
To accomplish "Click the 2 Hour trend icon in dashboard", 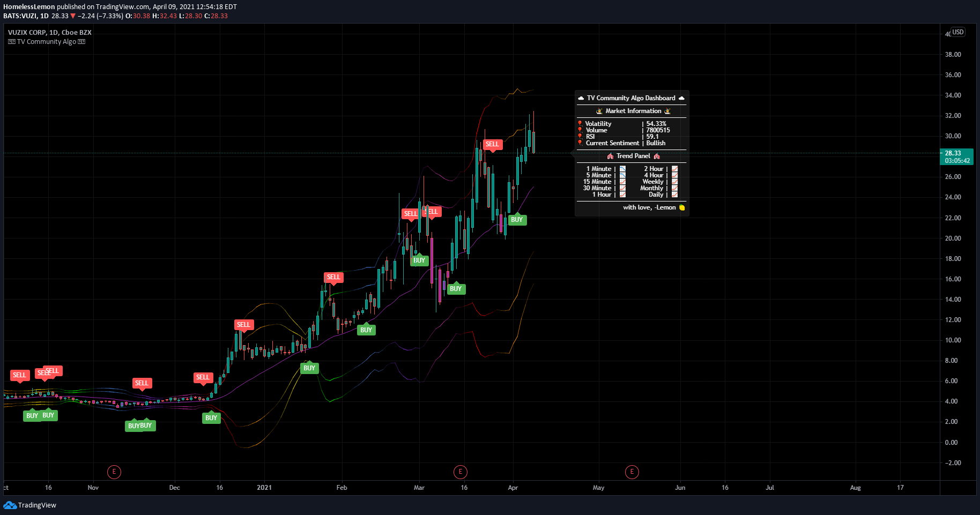I will coord(674,169).
